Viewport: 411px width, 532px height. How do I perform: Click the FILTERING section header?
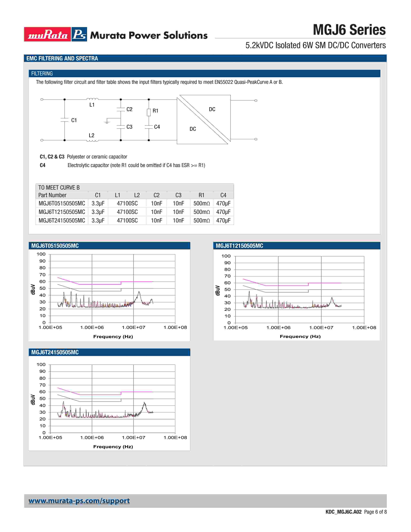tap(42, 74)
